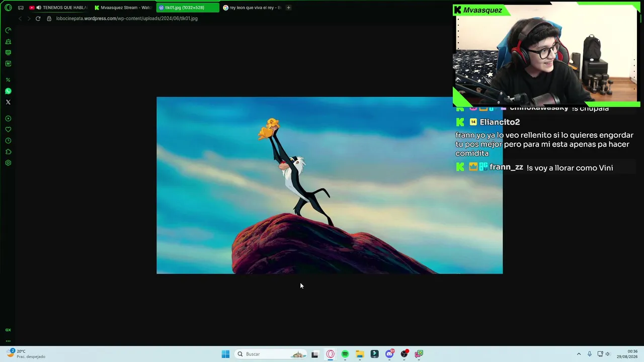
Task: Open the Player sidebar panel
Action: [x=8, y=119]
